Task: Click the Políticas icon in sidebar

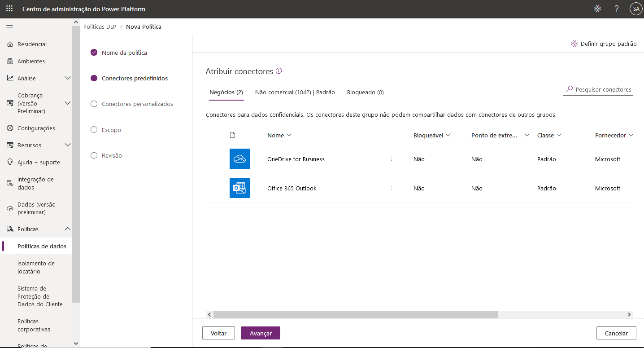Action: click(10, 229)
